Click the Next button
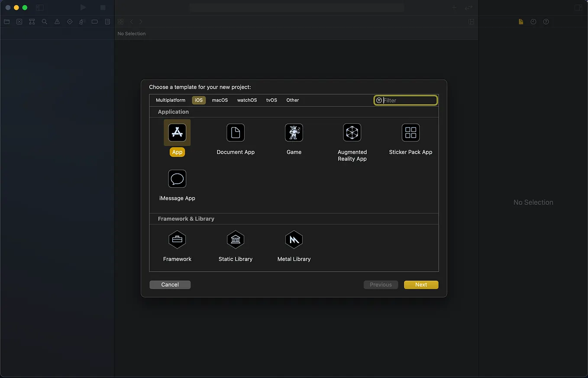This screenshot has width=588, height=378. 421,285
